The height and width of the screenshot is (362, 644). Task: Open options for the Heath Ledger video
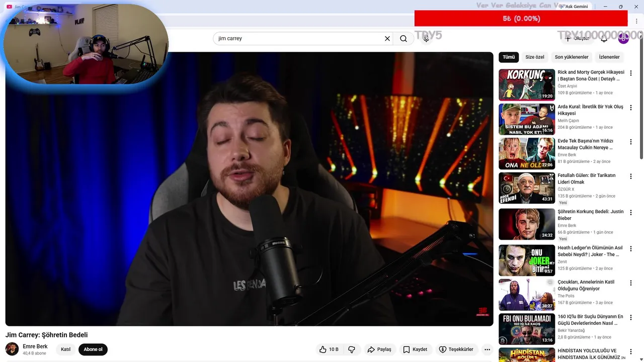[x=631, y=248]
